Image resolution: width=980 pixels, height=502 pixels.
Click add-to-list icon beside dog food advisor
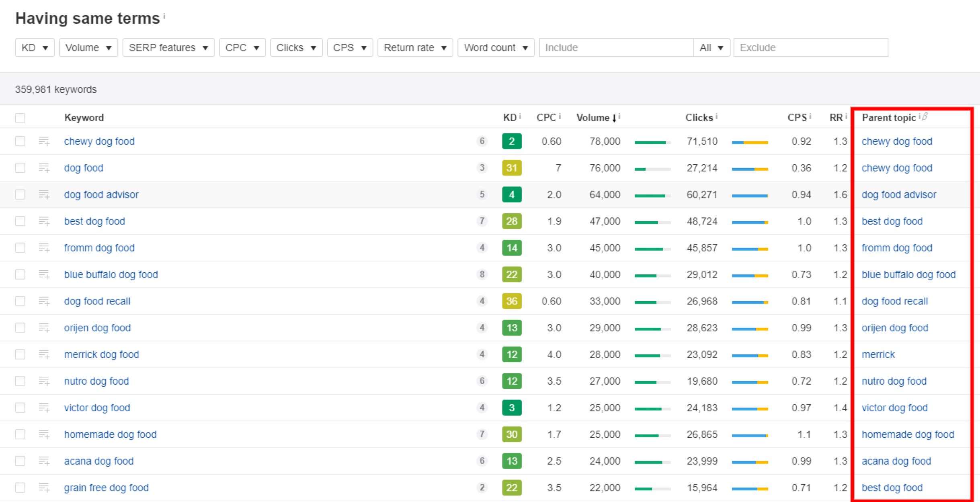(x=44, y=195)
